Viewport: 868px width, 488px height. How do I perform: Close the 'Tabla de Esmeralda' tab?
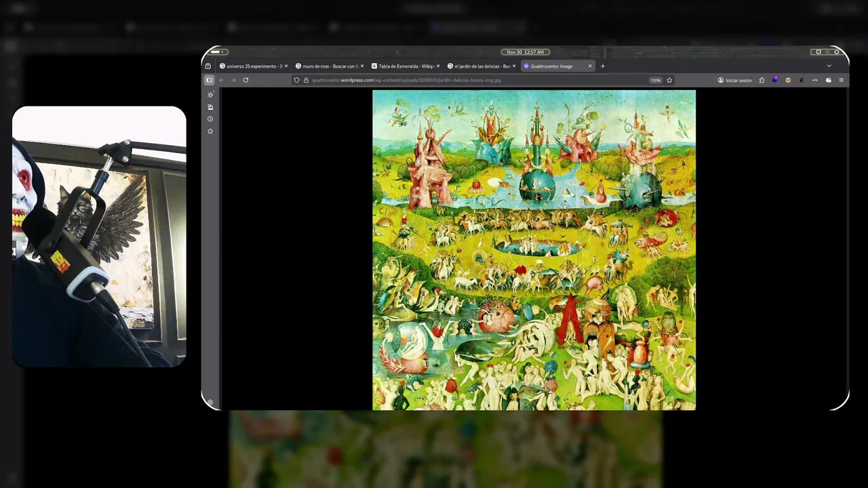(x=438, y=66)
